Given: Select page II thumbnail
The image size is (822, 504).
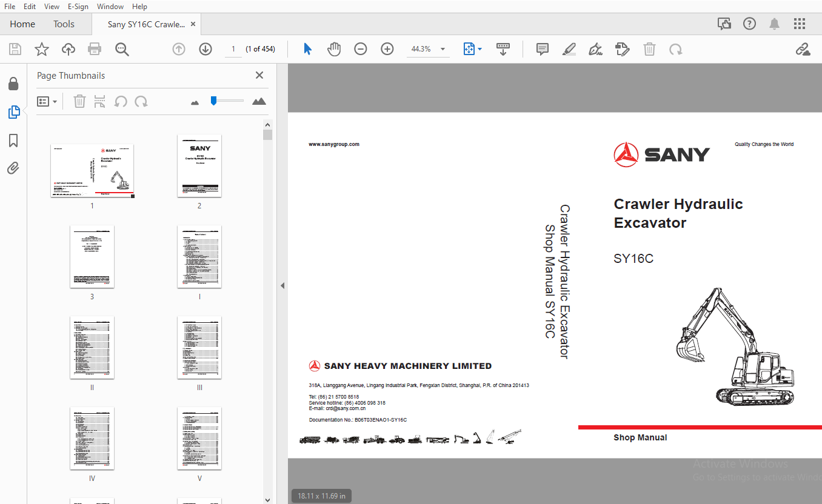Looking at the screenshot, I should [92, 348].
